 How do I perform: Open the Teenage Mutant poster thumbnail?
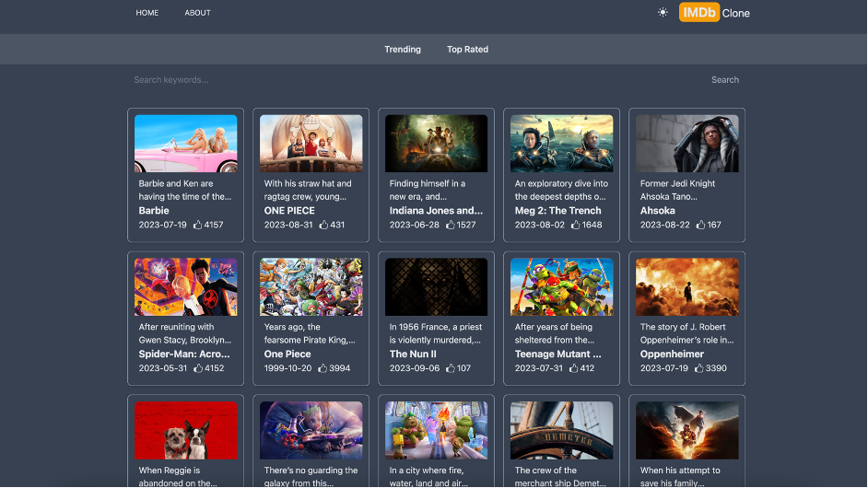point(561,286)
